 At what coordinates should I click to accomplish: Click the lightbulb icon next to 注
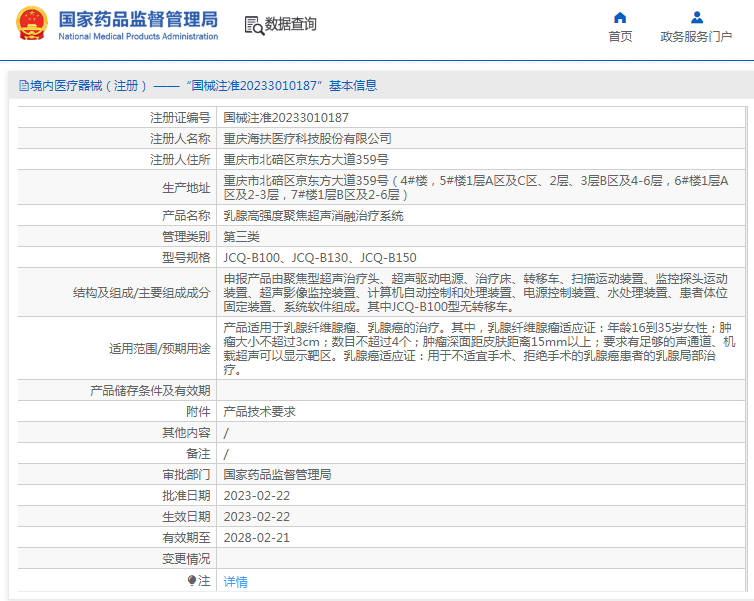[192, 581]
